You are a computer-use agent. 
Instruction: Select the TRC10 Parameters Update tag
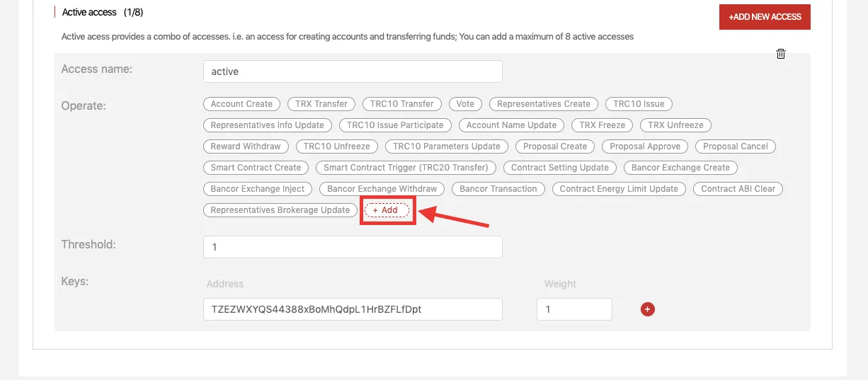click(447, 146)
